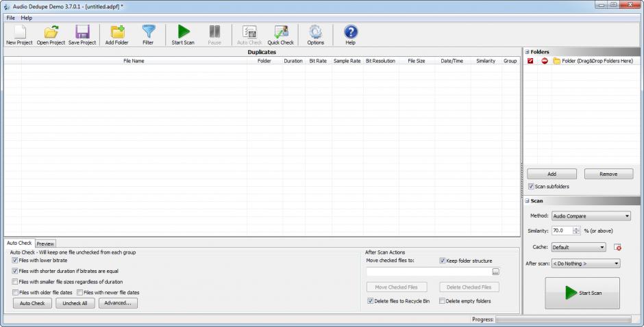Open the Cache dropdown showing Default
The height and width of the screenshot is (327, 644).
coord(578,247)
